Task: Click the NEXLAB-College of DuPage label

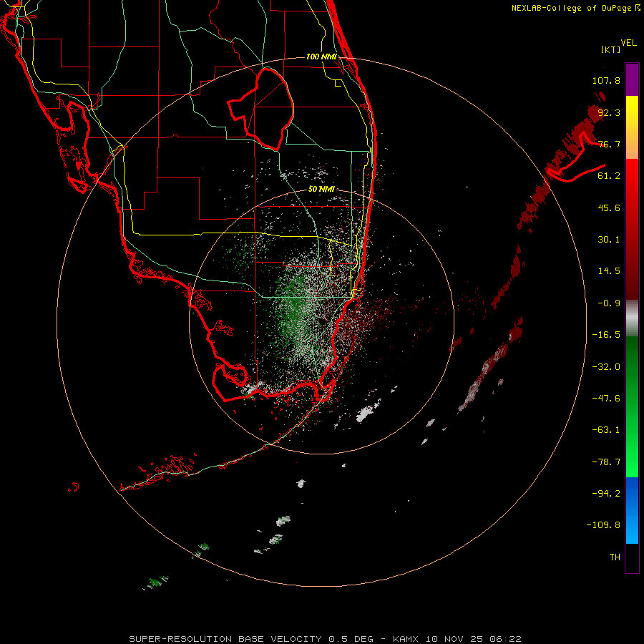Action: point(571,8)
